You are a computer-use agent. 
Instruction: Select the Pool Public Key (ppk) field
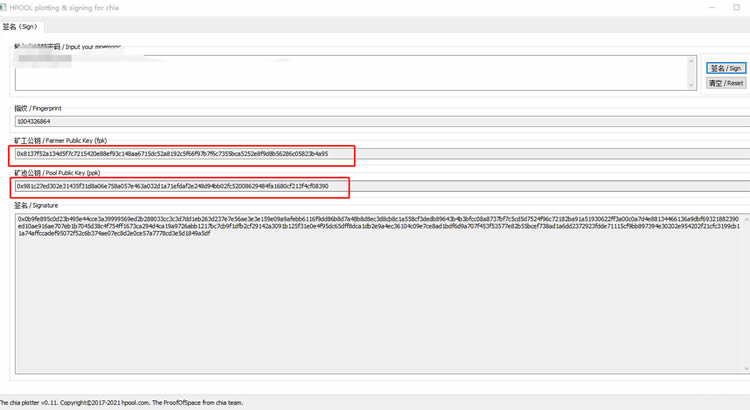click(382, 186)
